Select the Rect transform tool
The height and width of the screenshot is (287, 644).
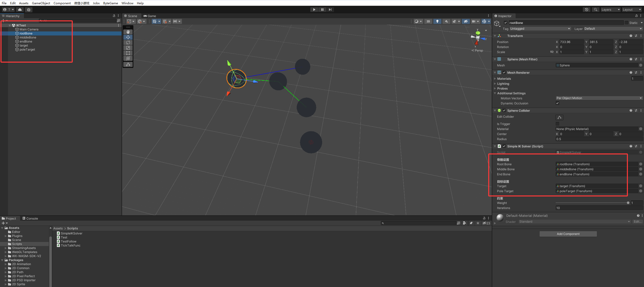[x=128, y=53]
